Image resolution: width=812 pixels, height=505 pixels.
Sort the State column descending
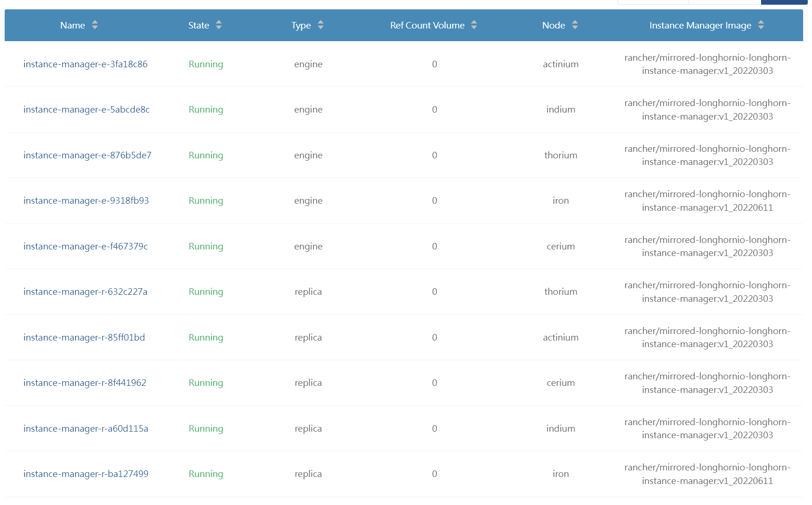(x=219, y=28)
